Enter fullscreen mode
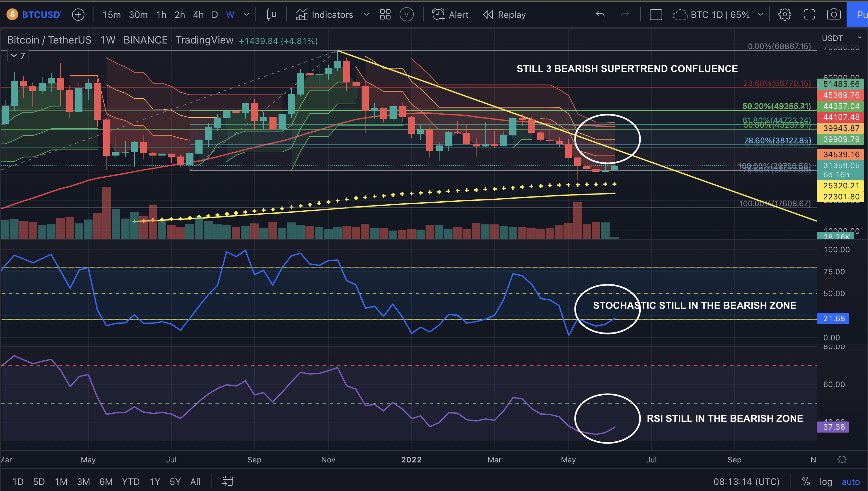Viewport: 868px width, 491px height. point(809,15)
